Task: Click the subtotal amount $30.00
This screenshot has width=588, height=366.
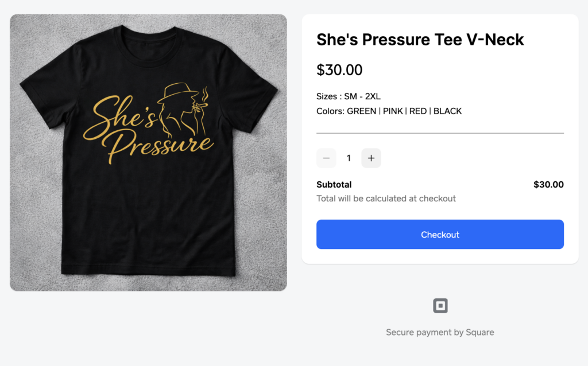Action: click(548, 185)
